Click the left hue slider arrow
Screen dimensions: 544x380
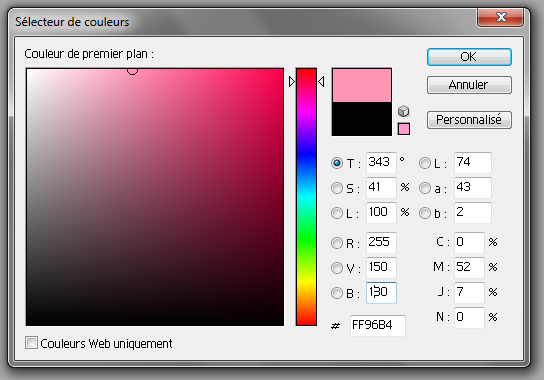[x=292, y=82]
